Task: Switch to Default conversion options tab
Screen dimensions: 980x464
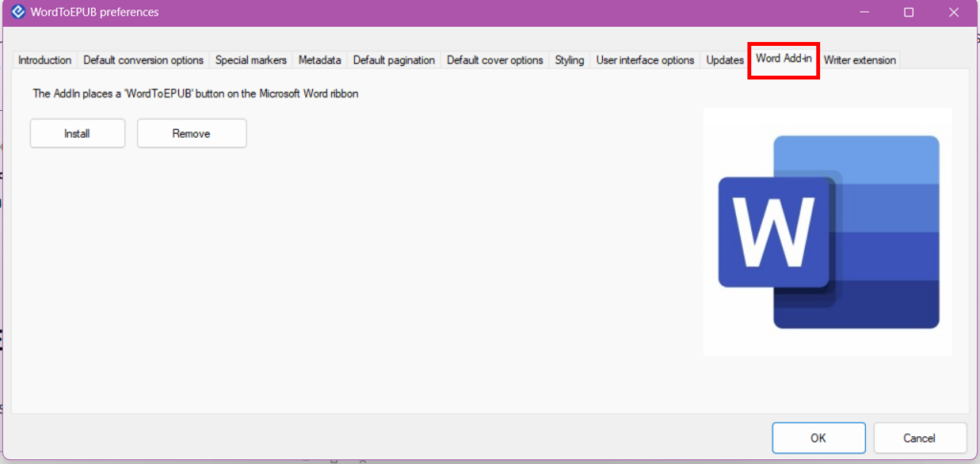Action: pyautogui.click(x=144, y=60)
